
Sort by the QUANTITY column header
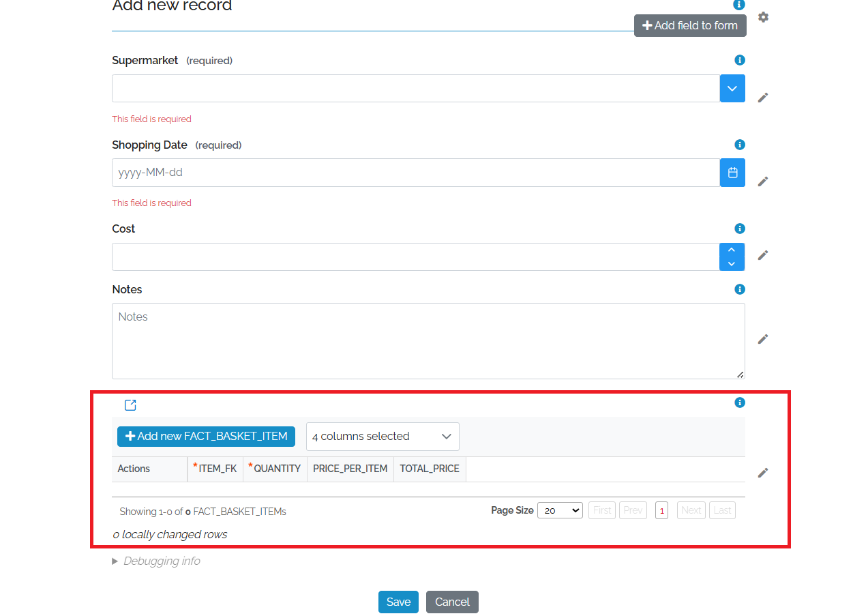pyautogui.click(x=276, y=469)
